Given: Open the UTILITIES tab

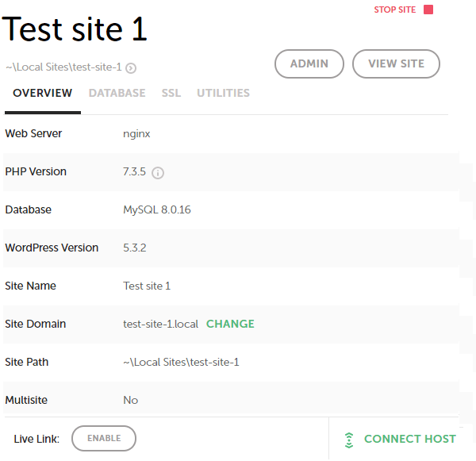Looking at the screenshot, I should click(x=224, y=93).
